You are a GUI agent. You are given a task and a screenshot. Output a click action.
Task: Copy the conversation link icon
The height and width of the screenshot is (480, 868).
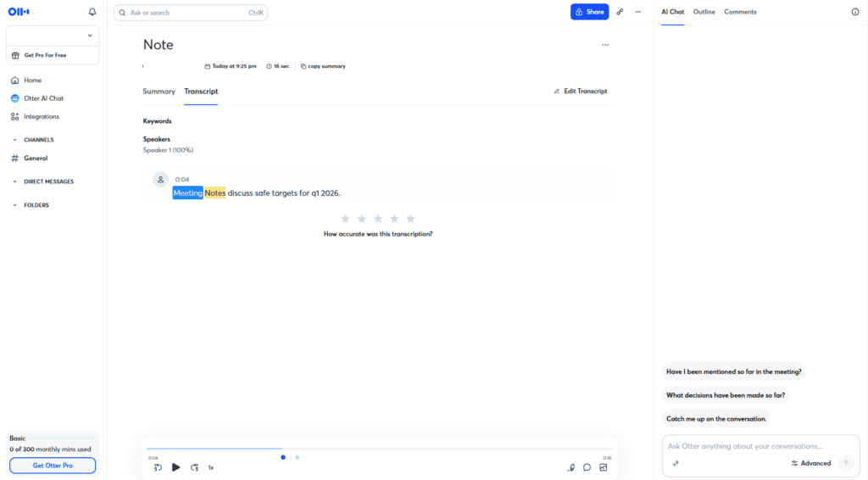click(620, 12)
